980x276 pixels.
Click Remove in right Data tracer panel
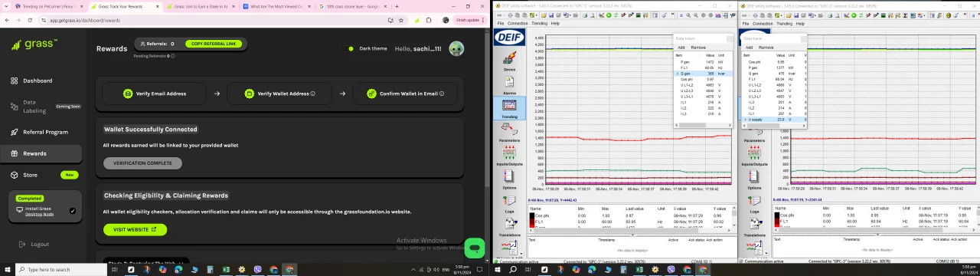pyautogui.click(x=766, y=48)
